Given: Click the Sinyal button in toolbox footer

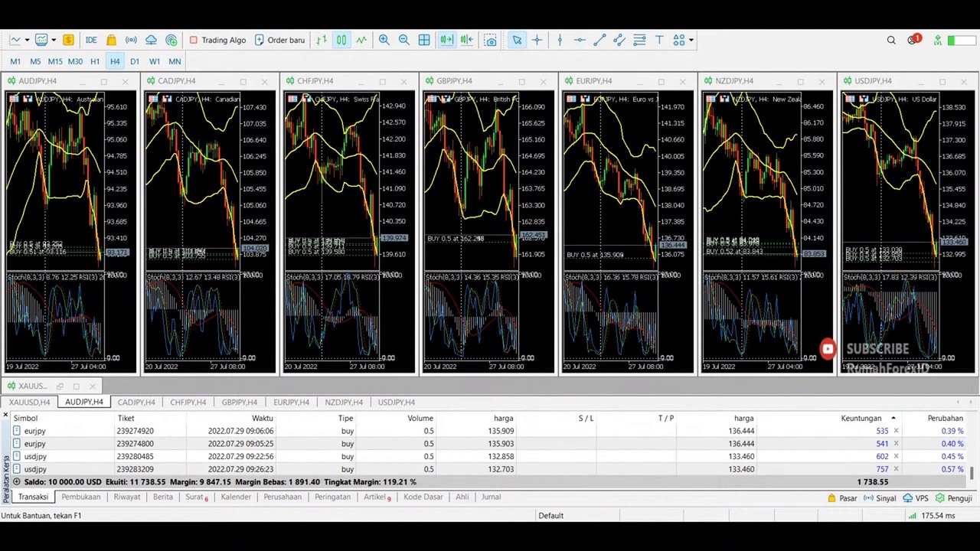Looking at the screenshot, I should pyautogui.click(x=879, y=498).
